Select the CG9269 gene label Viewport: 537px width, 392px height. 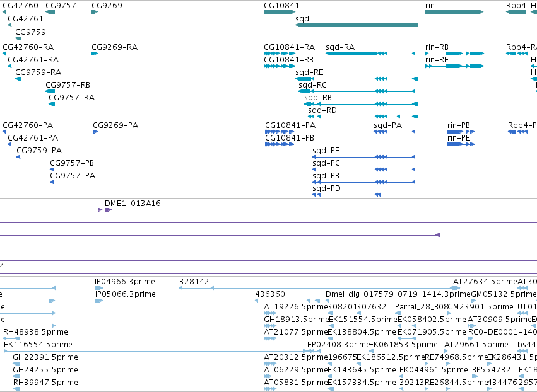click(107, 6)
